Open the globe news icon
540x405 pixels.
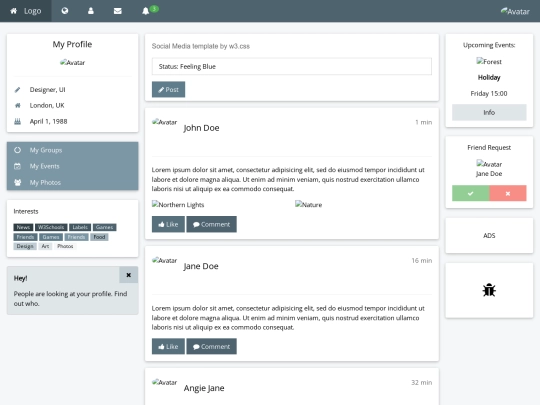coord(64,11)
